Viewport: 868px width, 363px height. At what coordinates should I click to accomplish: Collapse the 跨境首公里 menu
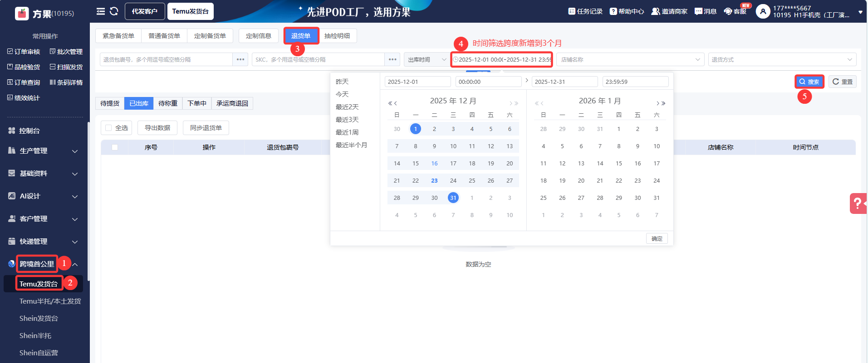pyautogui.click(x=75, y=264)
